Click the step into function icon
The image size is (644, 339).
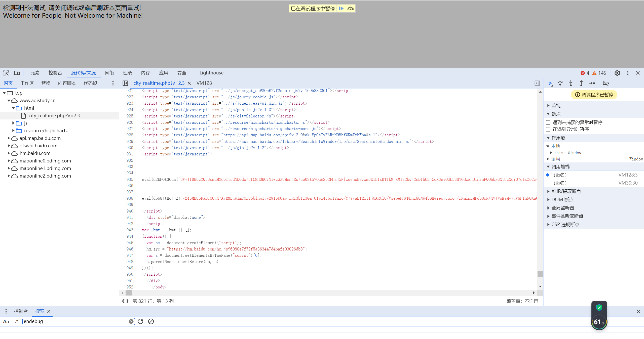pyautogui.click(x=571, y=83)
